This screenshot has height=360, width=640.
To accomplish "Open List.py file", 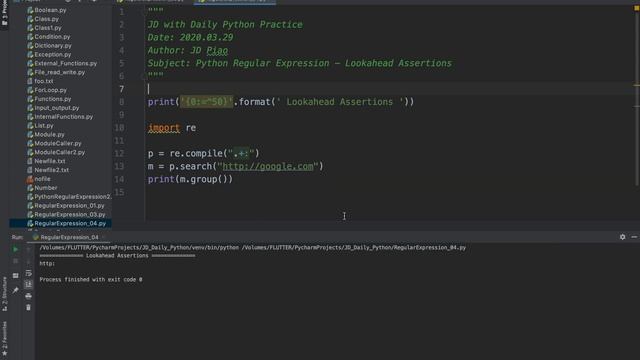I will click(44, 126).
